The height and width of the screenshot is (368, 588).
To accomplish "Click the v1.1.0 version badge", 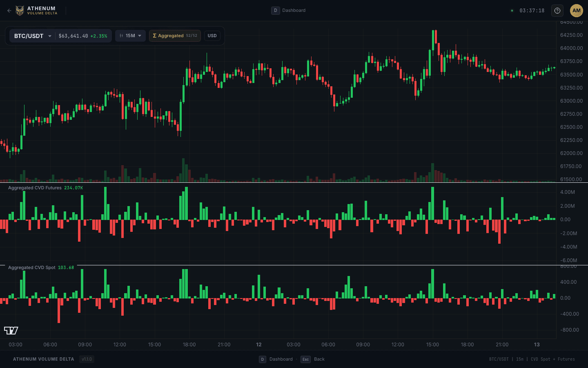I will pyautogui.click(x=87, y=359).
